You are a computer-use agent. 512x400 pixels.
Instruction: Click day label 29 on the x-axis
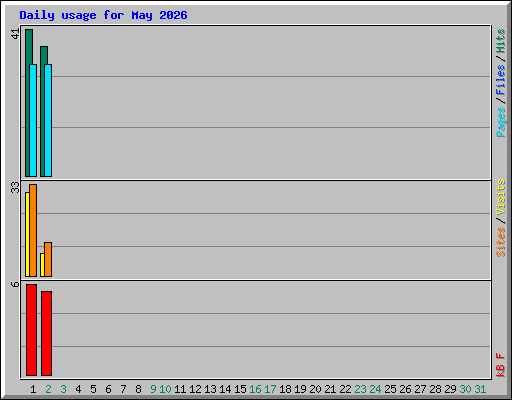(x=450, y=389)
